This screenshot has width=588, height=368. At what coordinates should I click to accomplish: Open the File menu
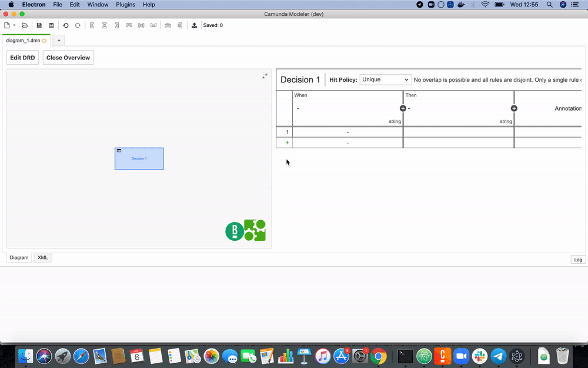click(58, 5)
